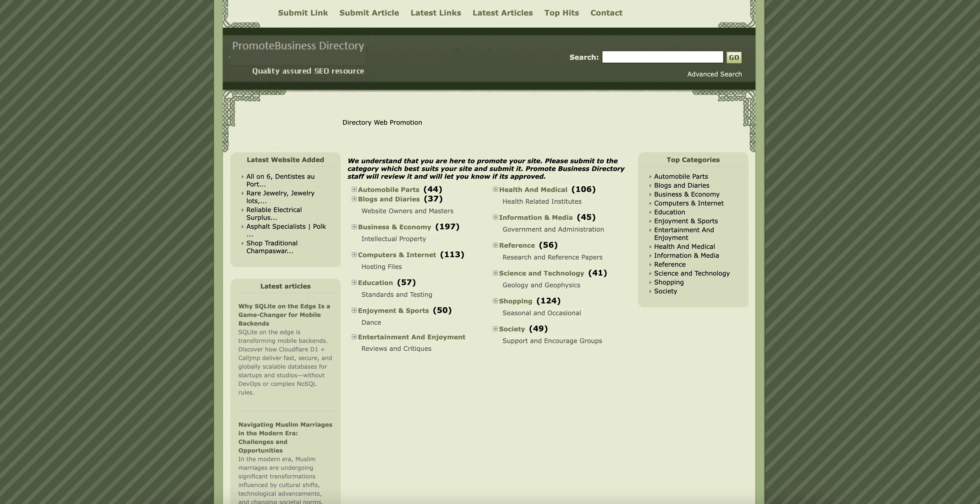Open Navigating Muslim Marriages article title
The height and width of the screenshot is (504, 980).
pyautogui.click(x=285, y=438)
